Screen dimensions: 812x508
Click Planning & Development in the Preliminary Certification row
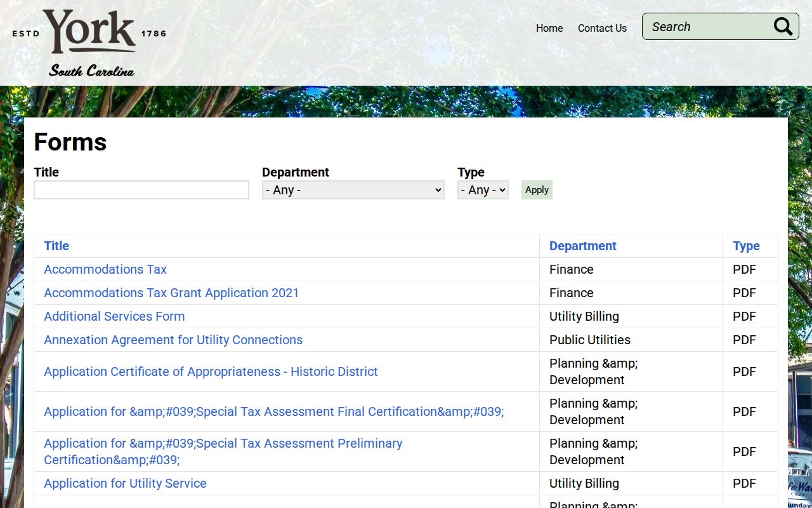(594, 451)
